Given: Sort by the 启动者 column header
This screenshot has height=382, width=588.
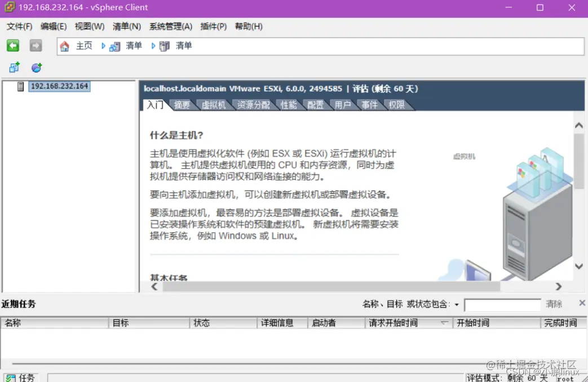Looking at the screenshot, I should (337, 323).
